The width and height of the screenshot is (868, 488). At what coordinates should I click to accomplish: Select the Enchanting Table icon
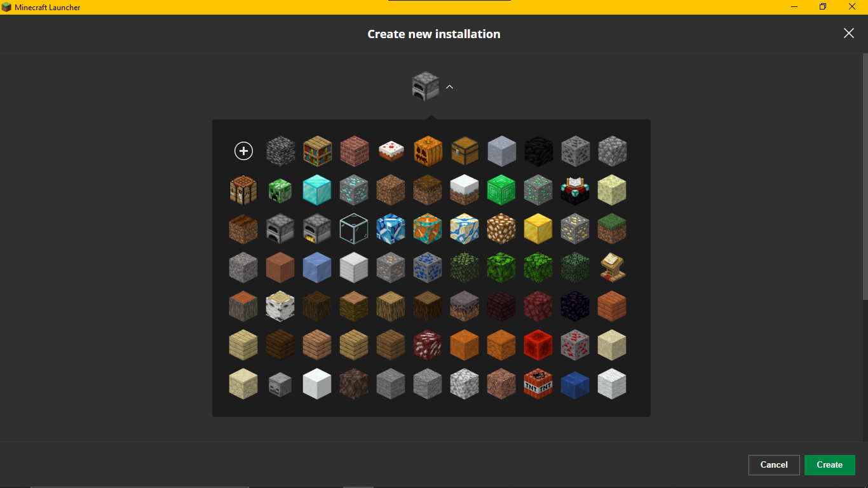coord(575,190)
